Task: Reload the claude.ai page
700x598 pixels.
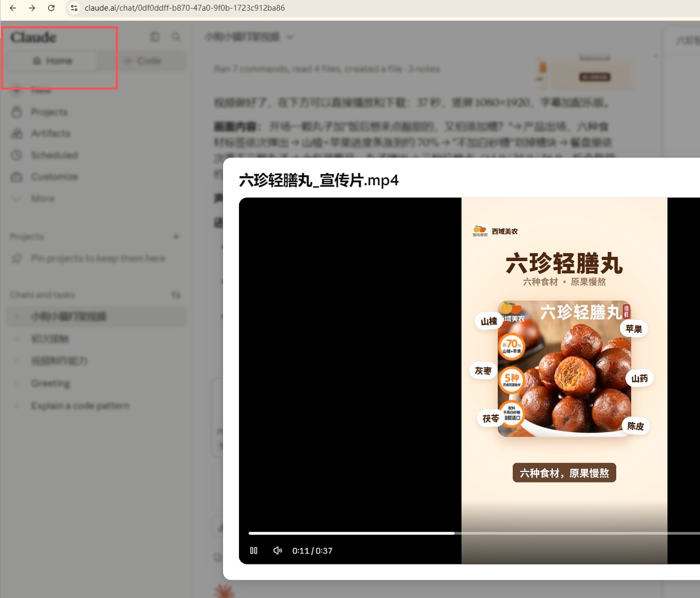Action: click(x=51, y=8)
